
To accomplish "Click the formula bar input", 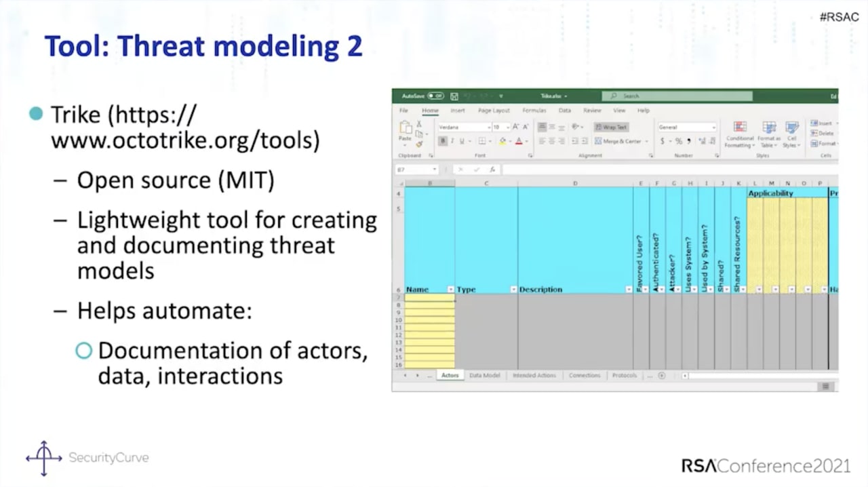I will click(670, 170).
